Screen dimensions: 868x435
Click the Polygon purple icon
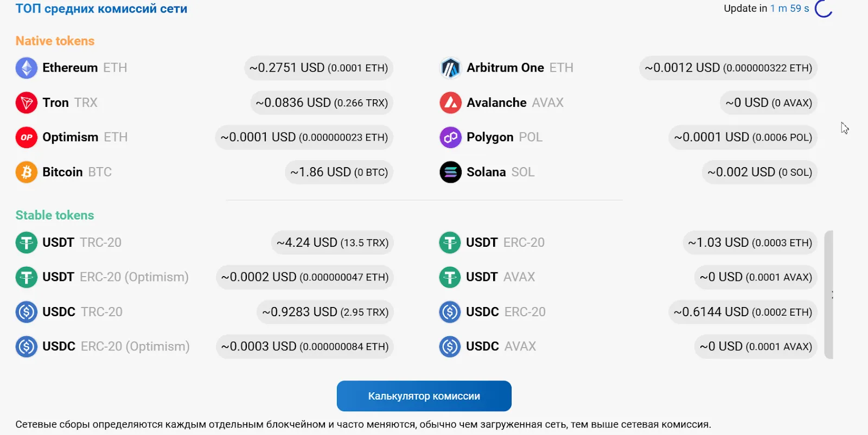pyautogui.click(x=450, y=137)
